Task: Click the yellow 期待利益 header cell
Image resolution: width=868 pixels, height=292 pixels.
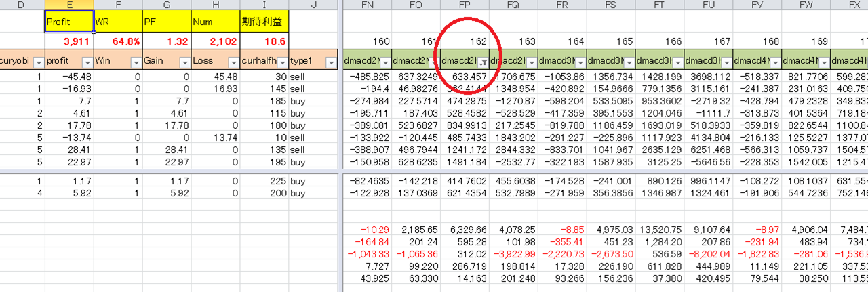Action: 264,21
